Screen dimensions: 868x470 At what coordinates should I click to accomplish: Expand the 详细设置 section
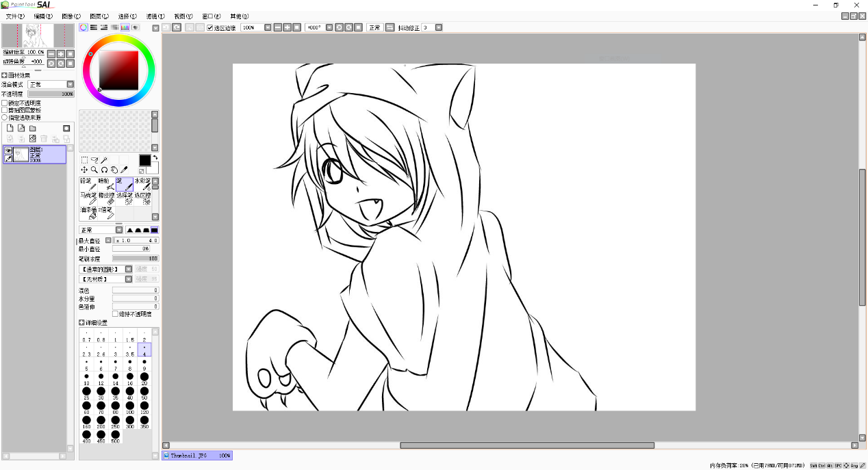coord(81,323)
